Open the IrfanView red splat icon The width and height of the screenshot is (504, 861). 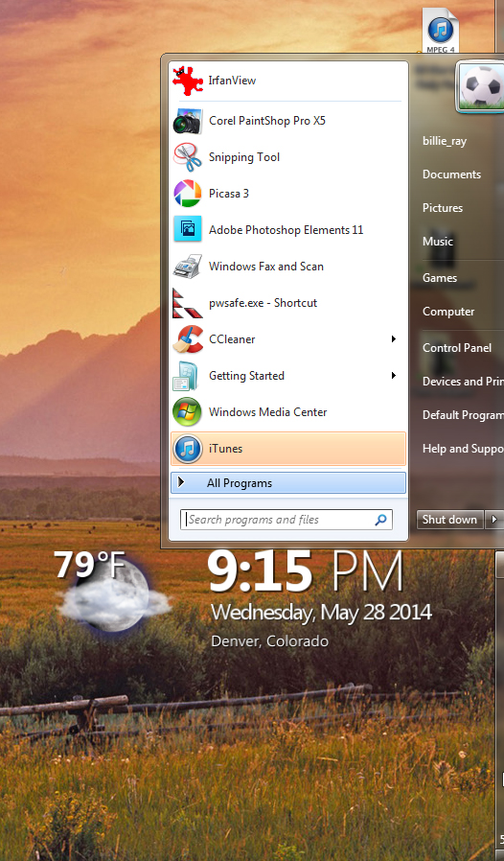pos(188,81)
